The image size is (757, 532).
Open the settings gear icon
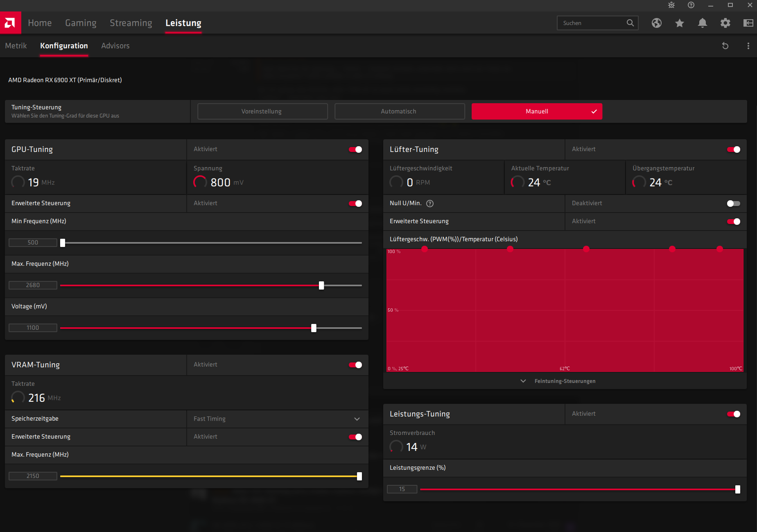tap(725, 23)
